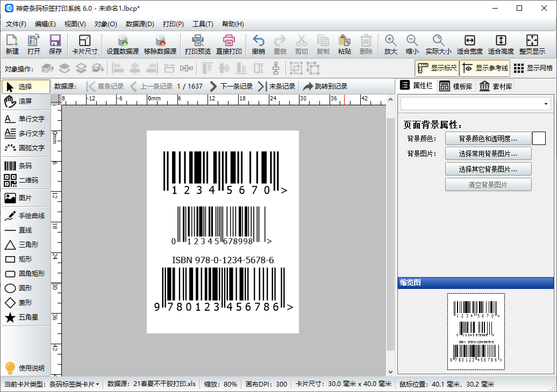The height and width of the screenshot is (392, 557).
Task: Select the 条码 barcode tool
Action: point(25,166)
